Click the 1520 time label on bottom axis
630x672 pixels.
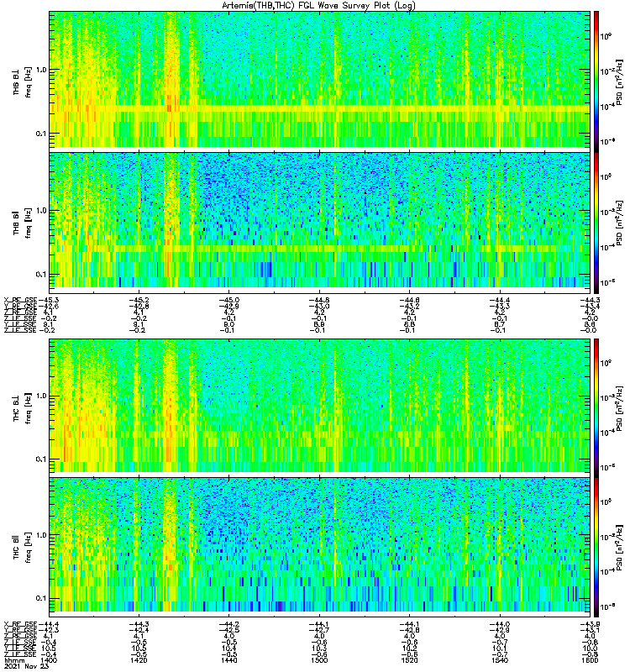tap(409, 660)
